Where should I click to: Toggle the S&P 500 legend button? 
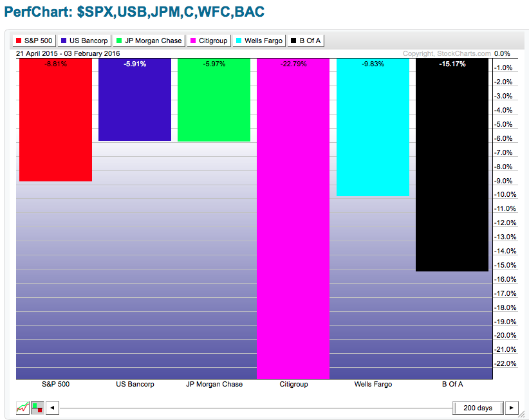pos(34,41)
